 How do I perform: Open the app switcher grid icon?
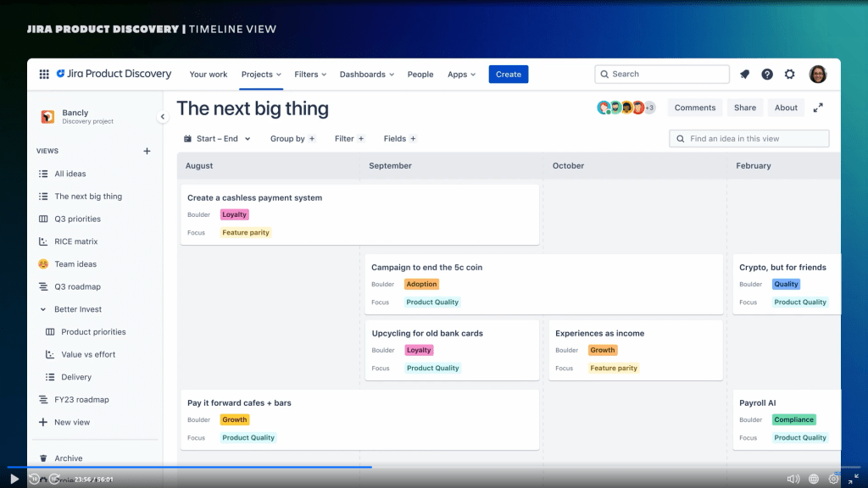click(x=44, y=75)
